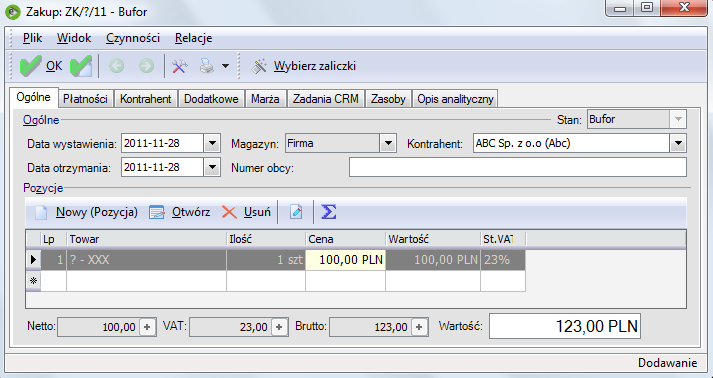713x378 pixels.
Task: Click the 23% VAT rate cell
Action: click(x=503, y=260)
